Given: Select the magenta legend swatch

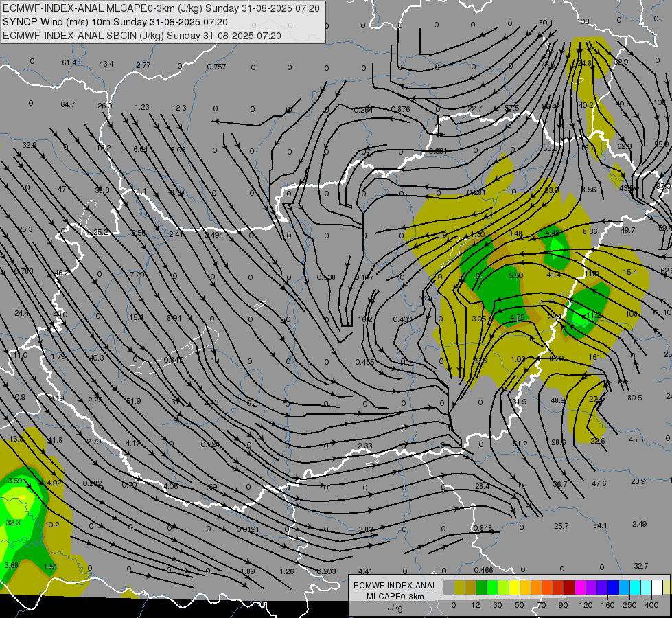Looking at the screenshot, I should point(580,588).
